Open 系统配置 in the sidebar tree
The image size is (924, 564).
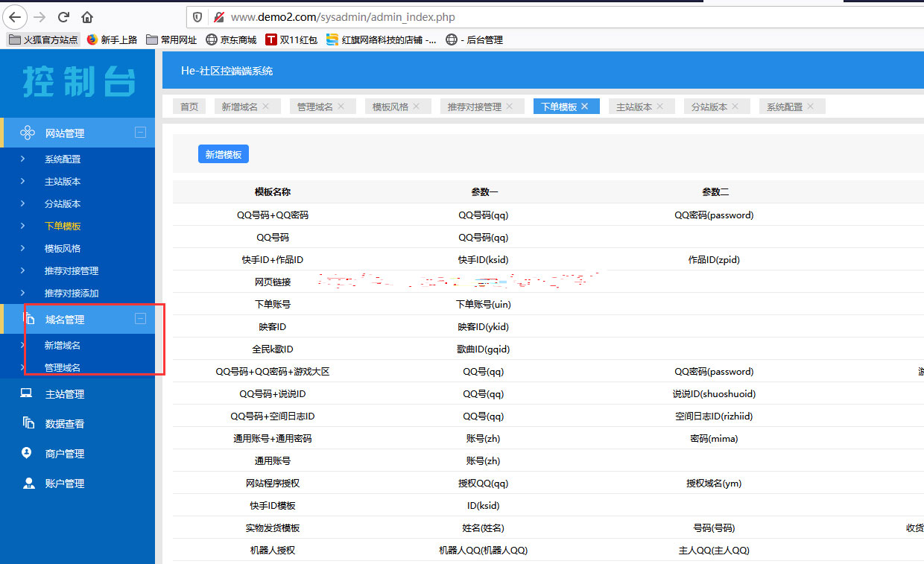point(63,159)
